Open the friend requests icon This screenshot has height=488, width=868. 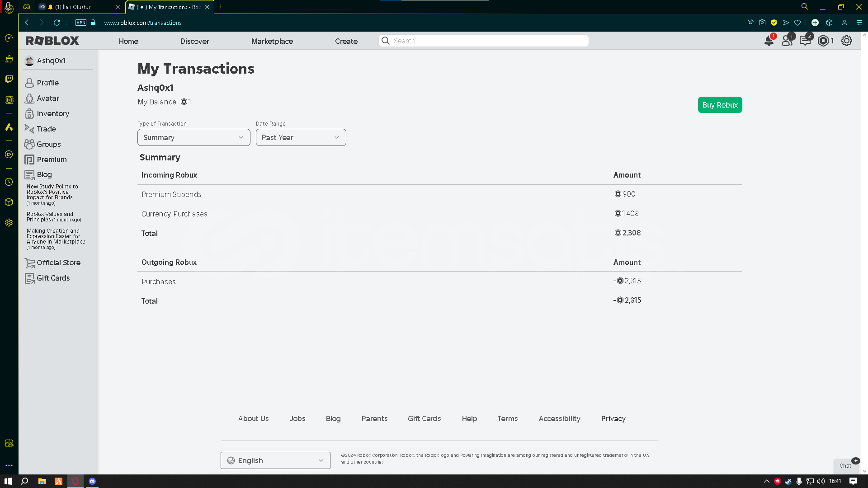coord(787,41)
